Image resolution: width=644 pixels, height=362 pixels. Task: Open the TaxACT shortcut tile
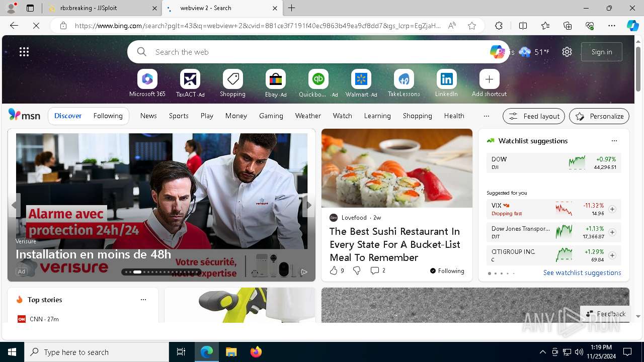[190, 83]
